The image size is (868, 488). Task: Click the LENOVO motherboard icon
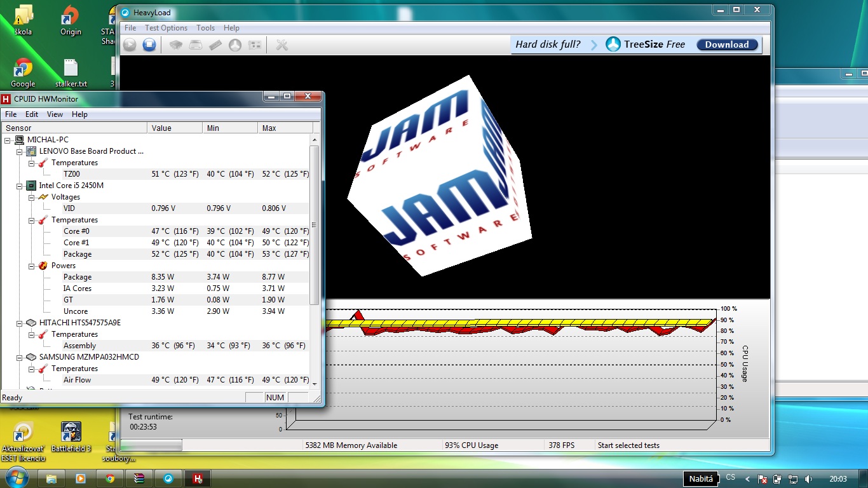[31, 151]
